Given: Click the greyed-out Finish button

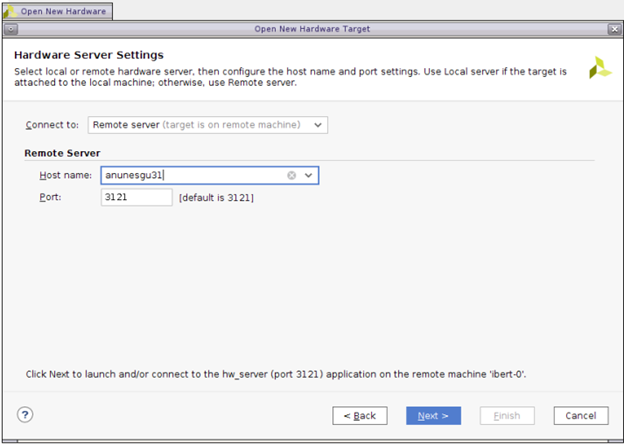Looking at the screenshot, I should [507, 415].
